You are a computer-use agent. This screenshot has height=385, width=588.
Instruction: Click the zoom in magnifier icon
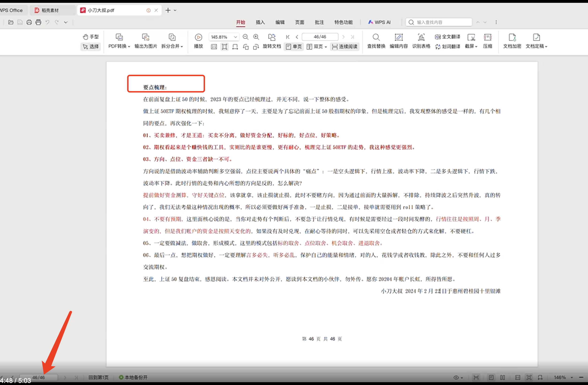point(256,37)
